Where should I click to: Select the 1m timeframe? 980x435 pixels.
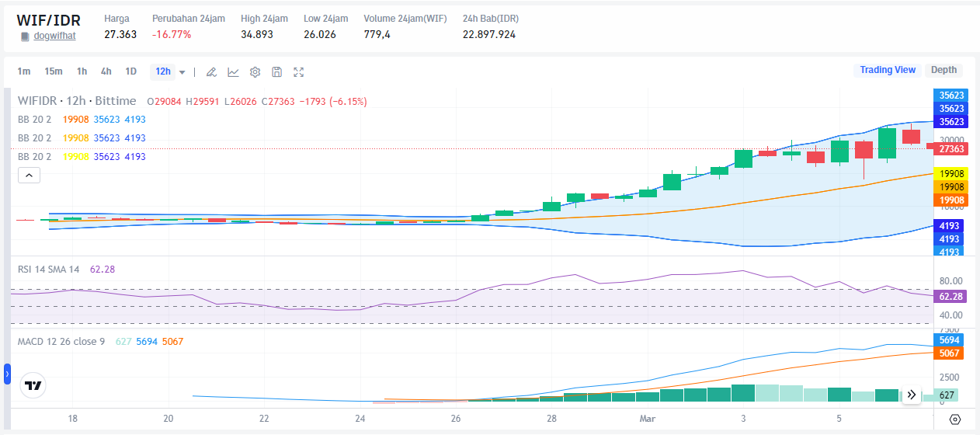[x=24, y=71]
